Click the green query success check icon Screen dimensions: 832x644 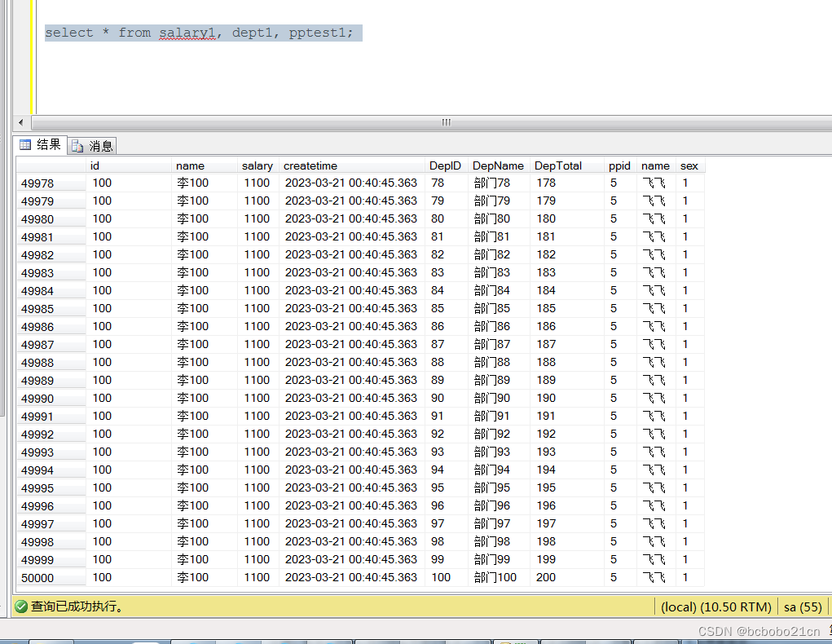[21, 607]
